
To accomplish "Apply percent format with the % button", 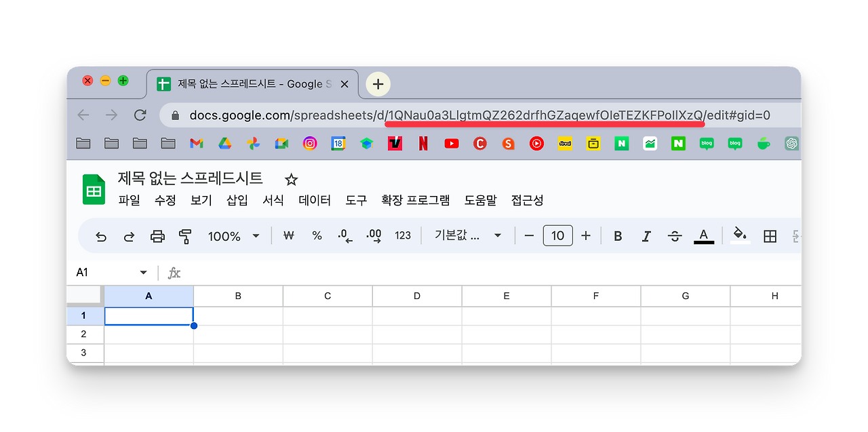I will point(317,235).
